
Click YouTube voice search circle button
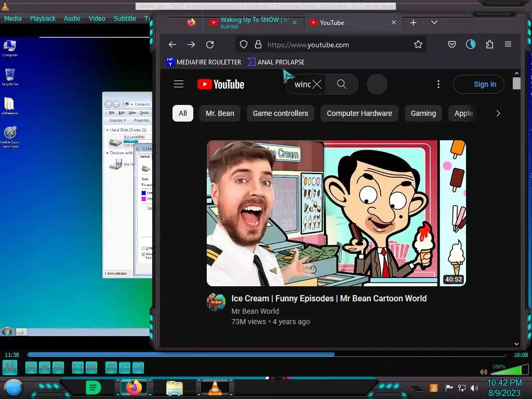pyautogui.click(x=377, y=84)
